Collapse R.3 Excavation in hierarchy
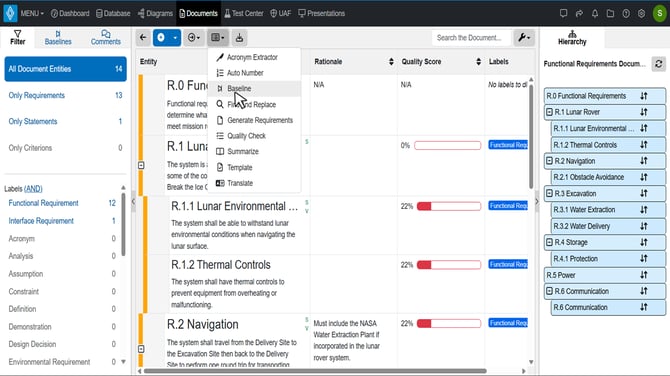This screenshot has width=670, height=376. tap(550, 194)
